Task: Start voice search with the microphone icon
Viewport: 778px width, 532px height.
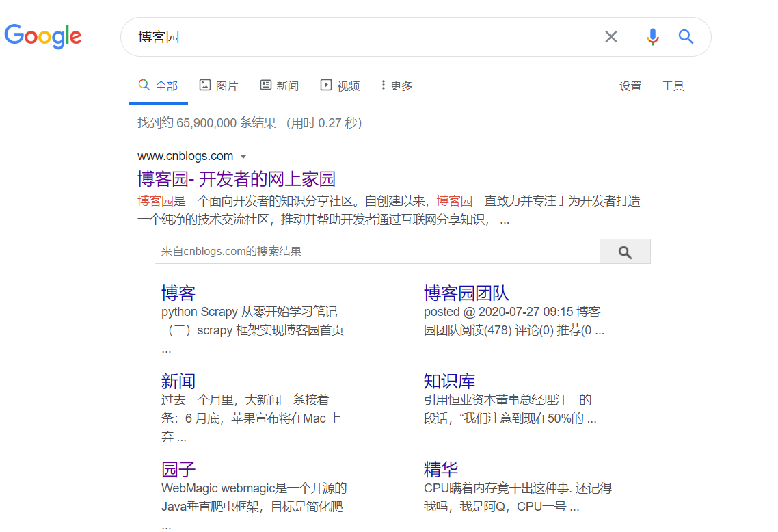Action: pos(653,37)
